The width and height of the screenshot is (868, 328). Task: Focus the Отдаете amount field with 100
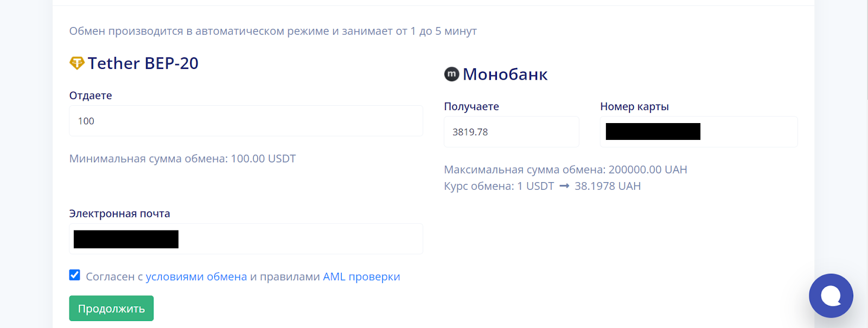(x=246, y=121)
